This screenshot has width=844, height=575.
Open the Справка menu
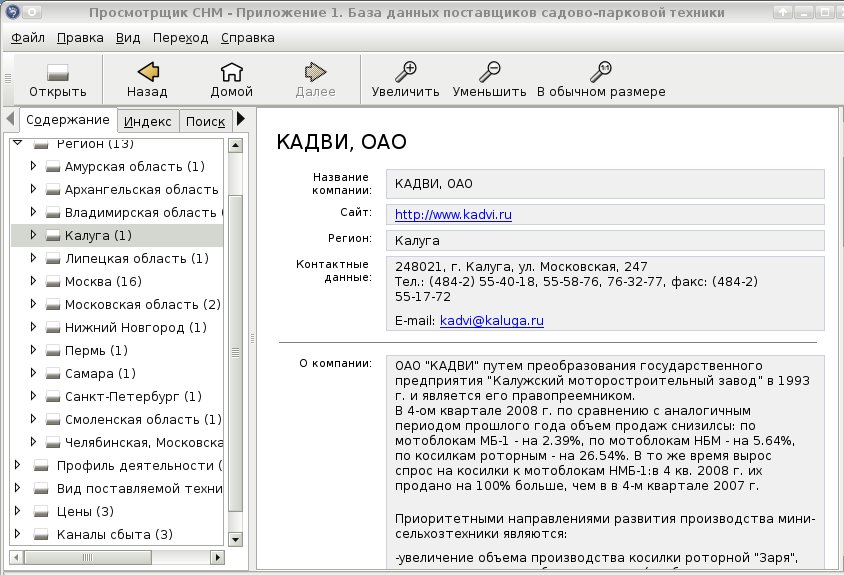tap(248, 38)
